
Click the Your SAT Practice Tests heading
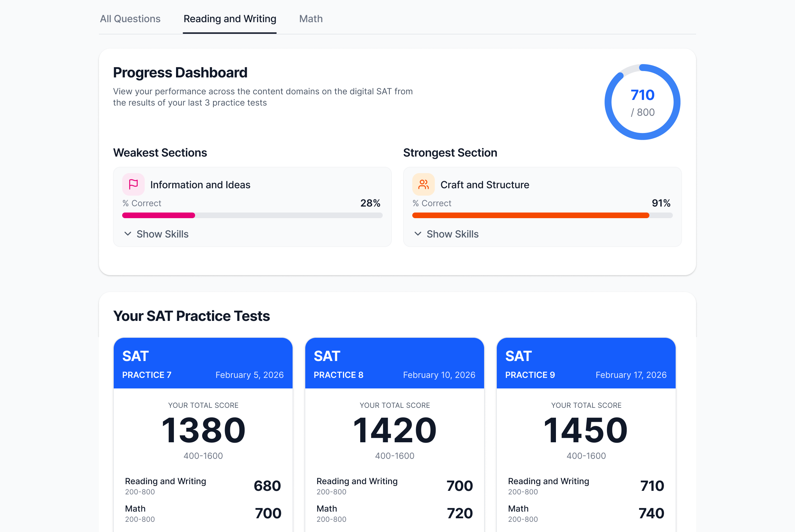(192, 316)
